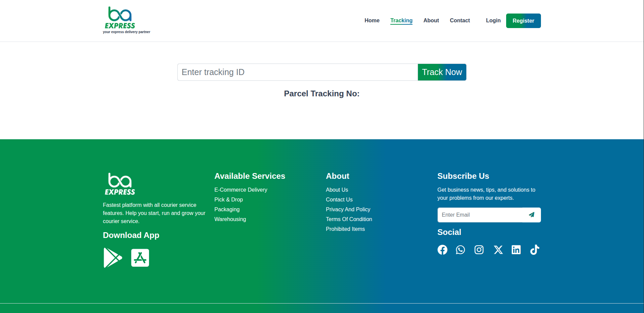This screenshot has width=644, height=313.
Task: Open Terms Of Condition link
Action: [x=349, y=219]
